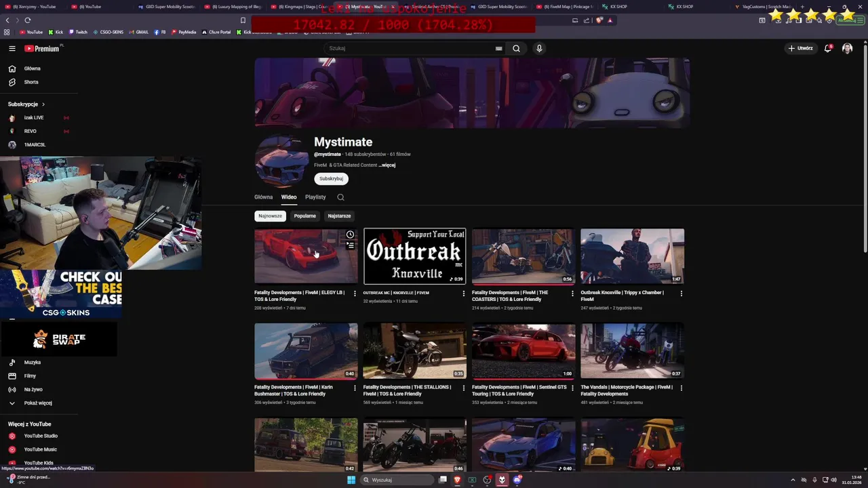868x488 pixels.
Task: Select the Popularne sort chip
Action: coord(304,216)
